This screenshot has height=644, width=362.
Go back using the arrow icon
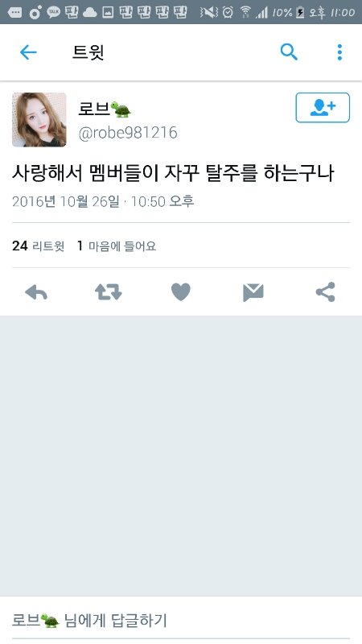tap(28, 52)
